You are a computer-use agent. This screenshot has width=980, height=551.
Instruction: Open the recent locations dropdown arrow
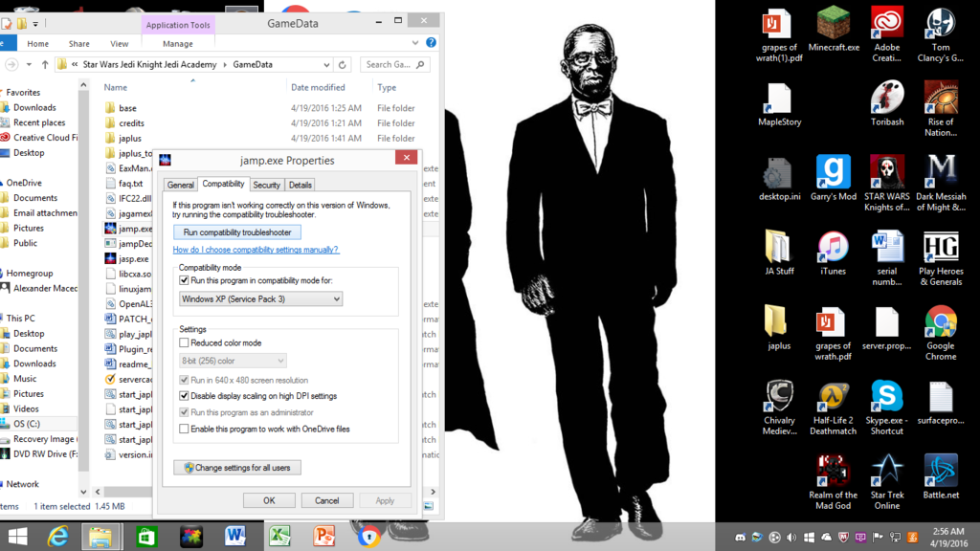(x=29, y=64)
